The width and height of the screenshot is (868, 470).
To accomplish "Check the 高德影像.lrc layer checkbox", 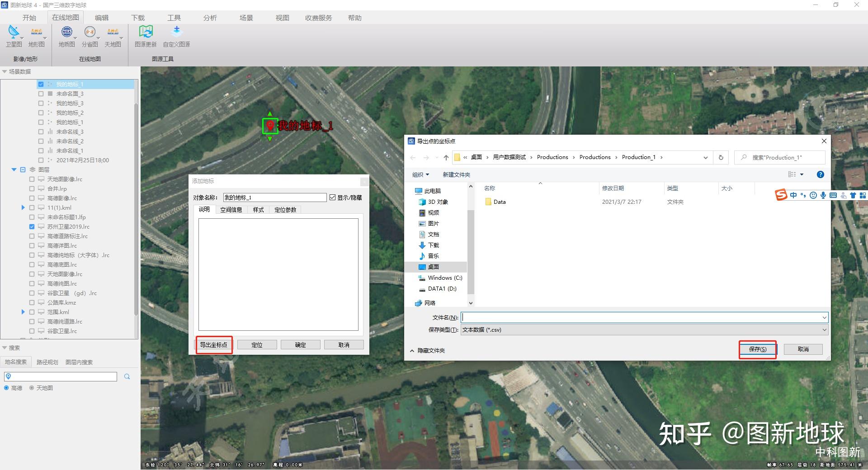I will pyautogui.click(x=32, y=198).
